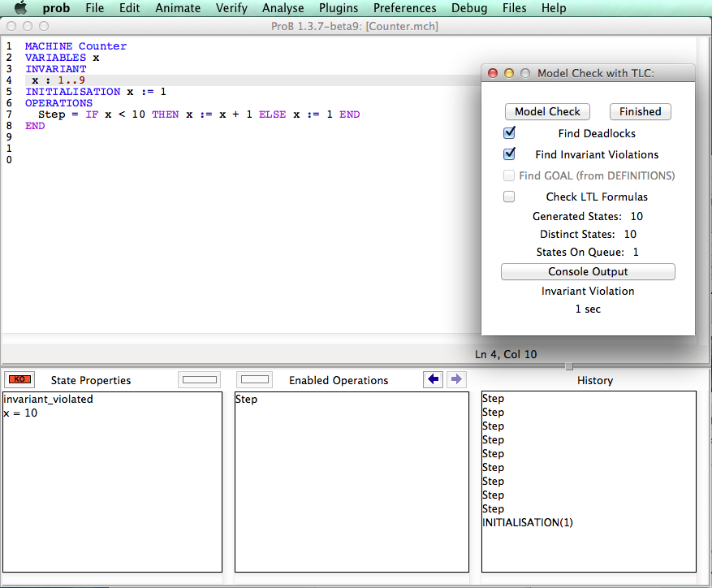Viewport: 712px width, 588px height.
Task: Click the empty indicator left of Enabled Operations
Action: click(256, 379)
